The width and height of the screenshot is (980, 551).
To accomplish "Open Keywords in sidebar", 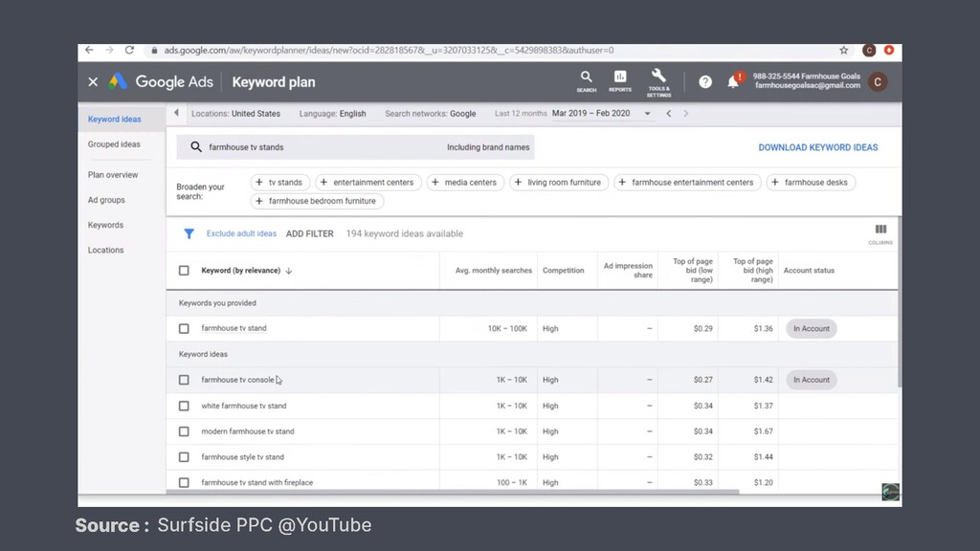I will click(x=105, y=225).
